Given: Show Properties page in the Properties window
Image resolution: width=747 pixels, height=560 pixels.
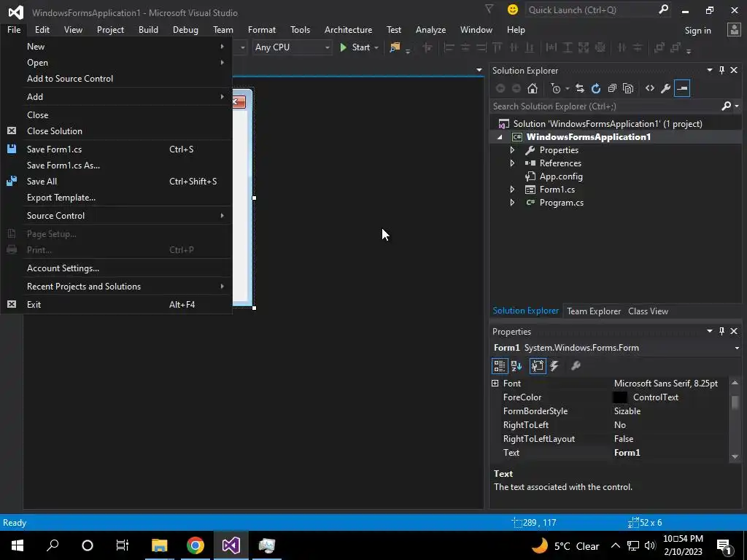Looking at the screenshot, I should point(538,366).
